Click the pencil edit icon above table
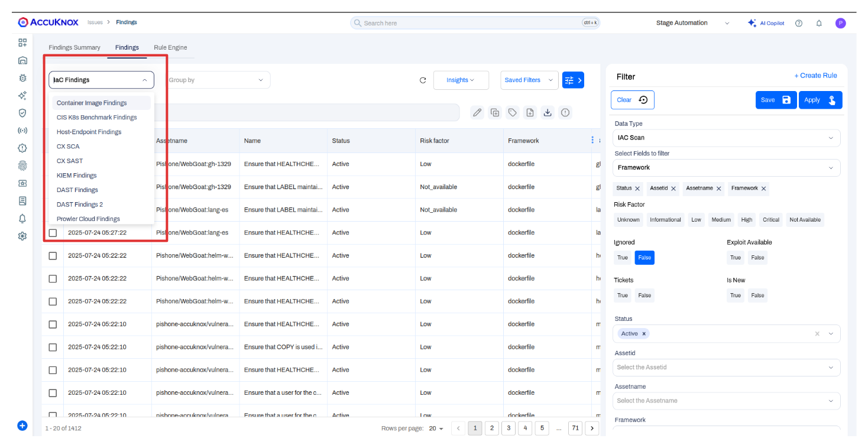868x448 pixels. (477, 112)
